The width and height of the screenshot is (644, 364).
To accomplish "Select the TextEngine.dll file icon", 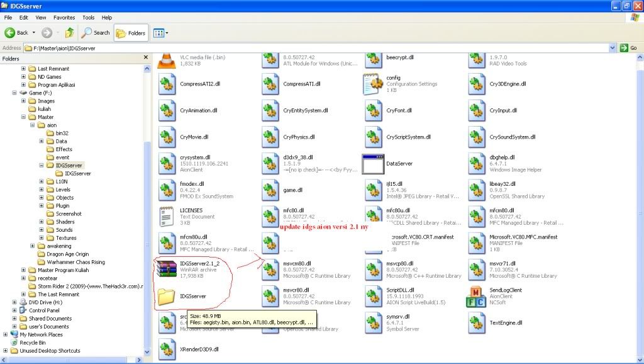I will click(x=477, y=323).
